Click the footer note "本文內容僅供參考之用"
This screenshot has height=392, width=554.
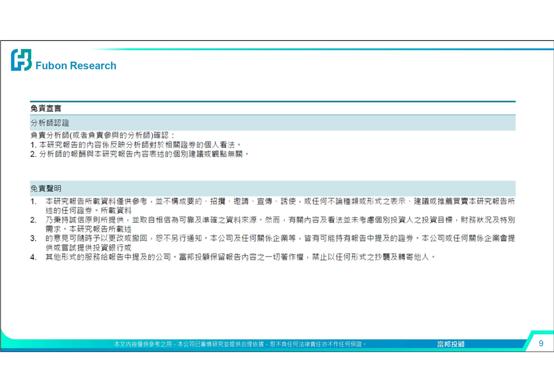click(240, 344)
